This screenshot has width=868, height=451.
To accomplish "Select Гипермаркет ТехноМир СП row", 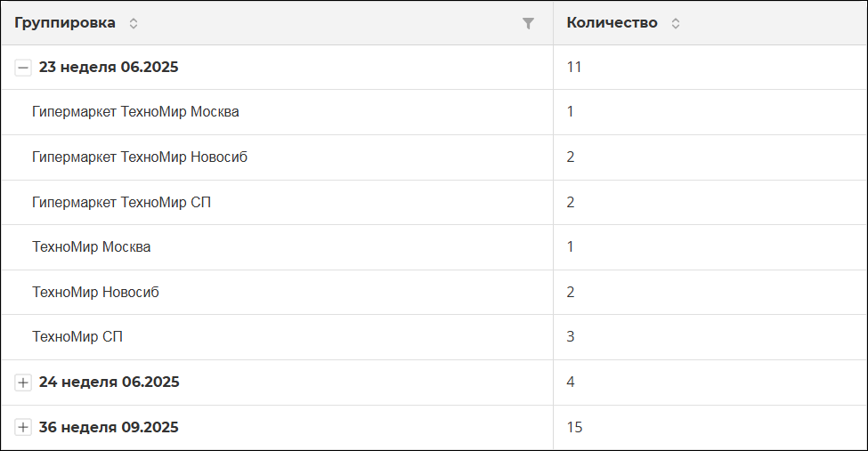I will pyautogui.click(x=434, y=203).
